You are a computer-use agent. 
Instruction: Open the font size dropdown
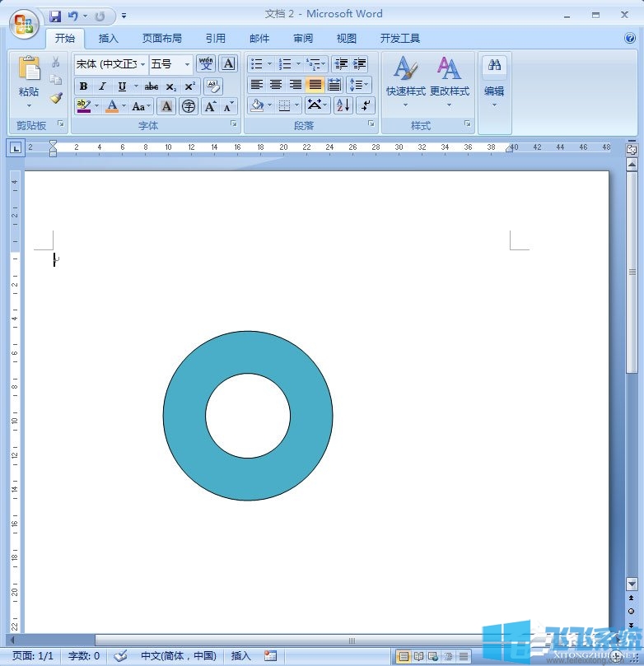click(187, 64)
